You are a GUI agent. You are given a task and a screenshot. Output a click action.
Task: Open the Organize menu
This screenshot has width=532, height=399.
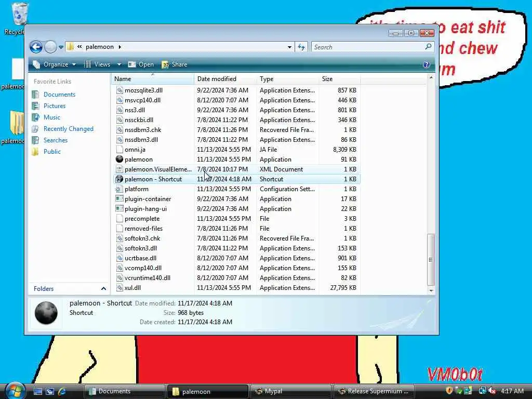[54, 64]
